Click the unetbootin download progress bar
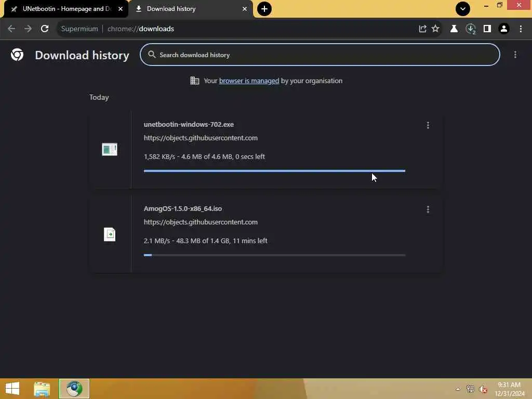Viewport: 532px width, 399px height. pyautogui.click(x=274, y=170)
